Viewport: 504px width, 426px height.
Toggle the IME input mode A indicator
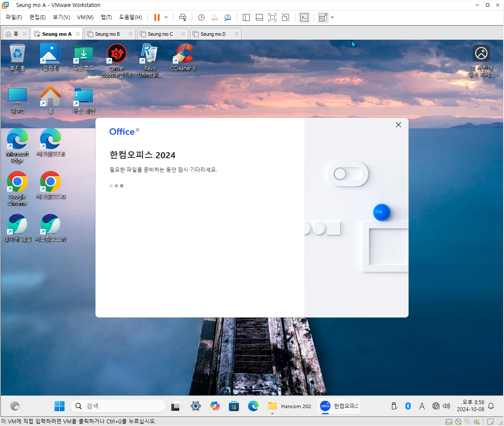pos(422,406)
